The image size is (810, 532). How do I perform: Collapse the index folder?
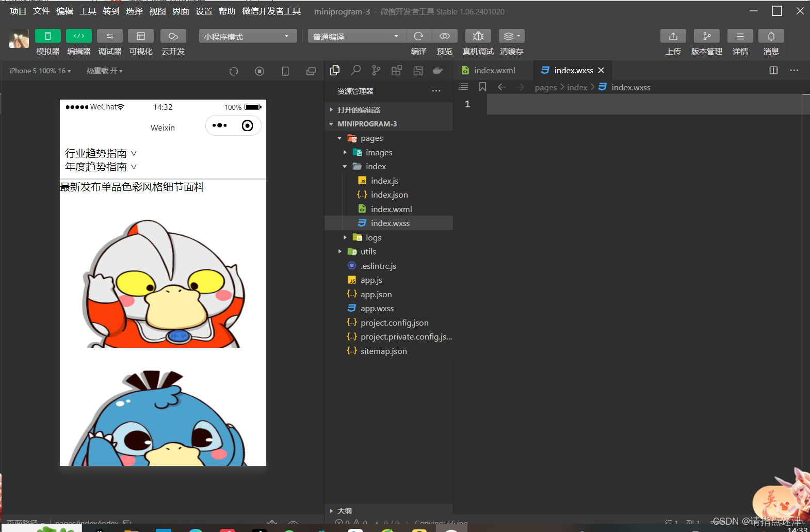tap(388, 166)
